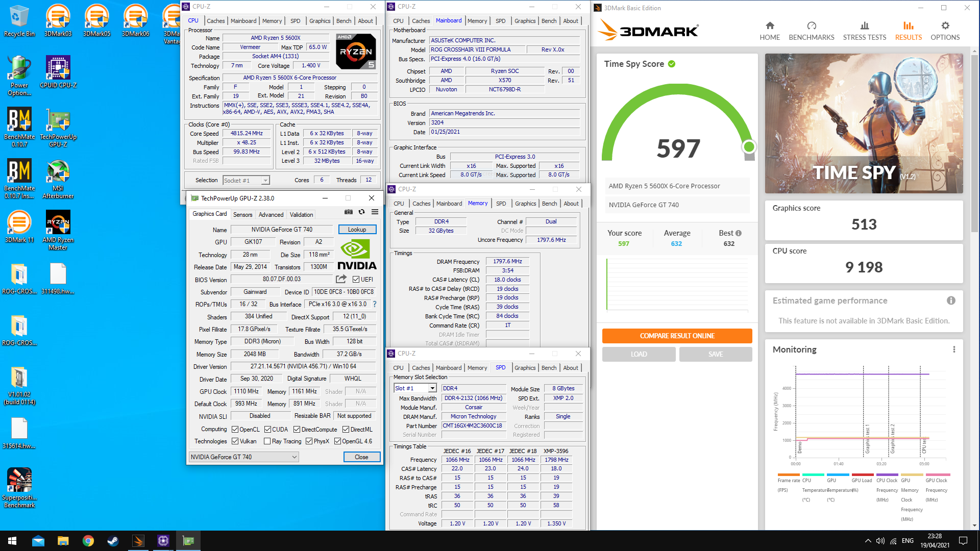Viewport: 980px width, 551px height.
Task: Open 3DMark STRESS TESTS section
Action: (865, 31)
